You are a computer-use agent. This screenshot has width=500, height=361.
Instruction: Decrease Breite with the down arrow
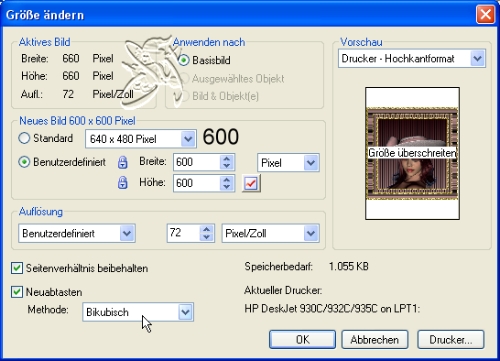[227, 166]
